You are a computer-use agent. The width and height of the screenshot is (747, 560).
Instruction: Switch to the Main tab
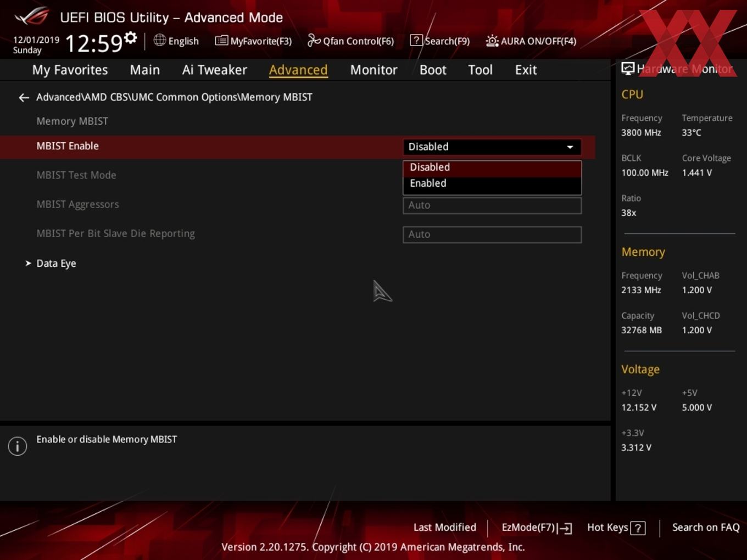pyautogui.click(x=145, y=70)
